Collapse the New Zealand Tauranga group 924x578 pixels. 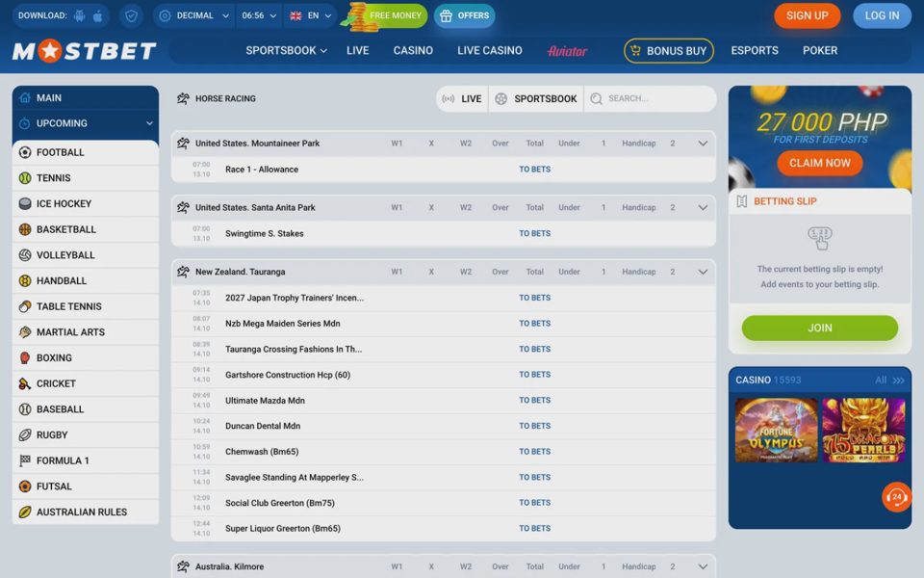tap(703, 272)
